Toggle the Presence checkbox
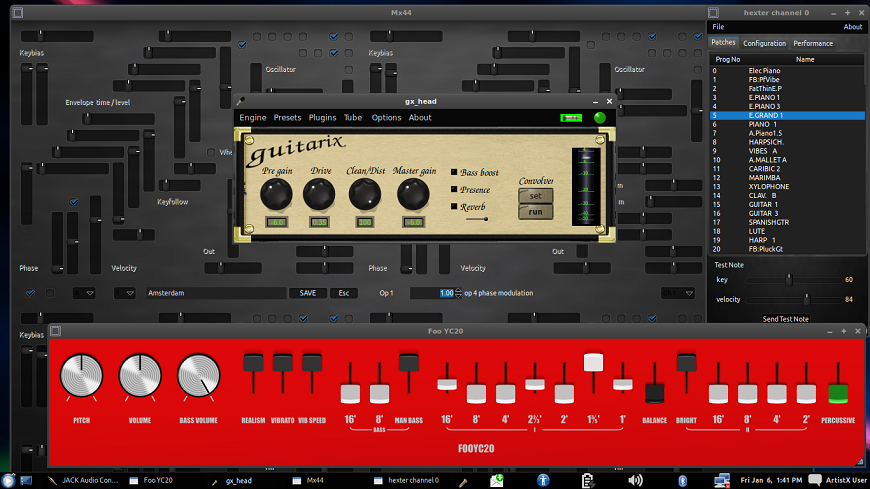The height and width of the screenshot is (489, 870). pyautogui.click(x=455, y=189)
